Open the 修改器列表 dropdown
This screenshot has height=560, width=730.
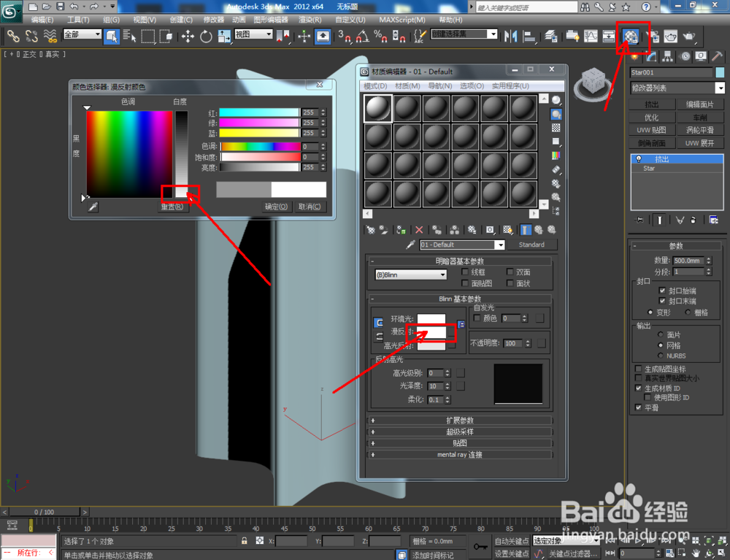677,88
